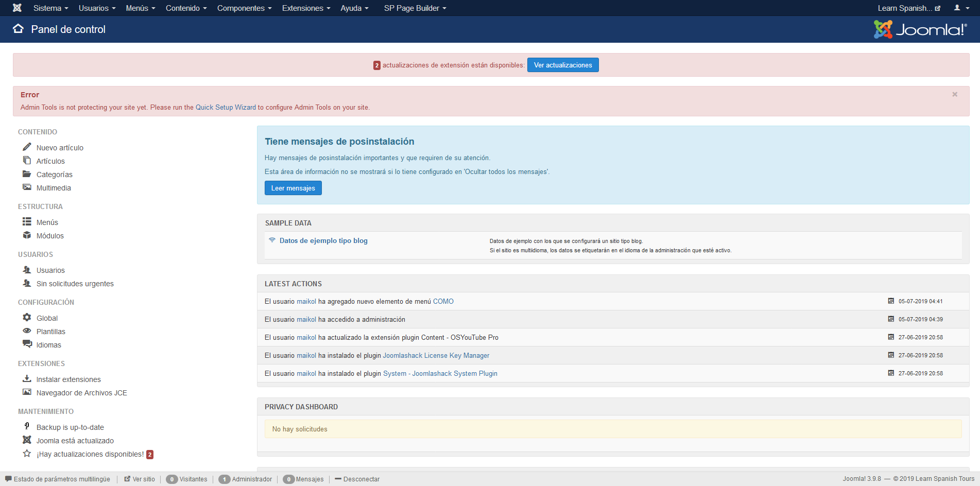Click Desconectar in the status bar
This screenshot has height=486, width=980.
[x=361, y=479]
